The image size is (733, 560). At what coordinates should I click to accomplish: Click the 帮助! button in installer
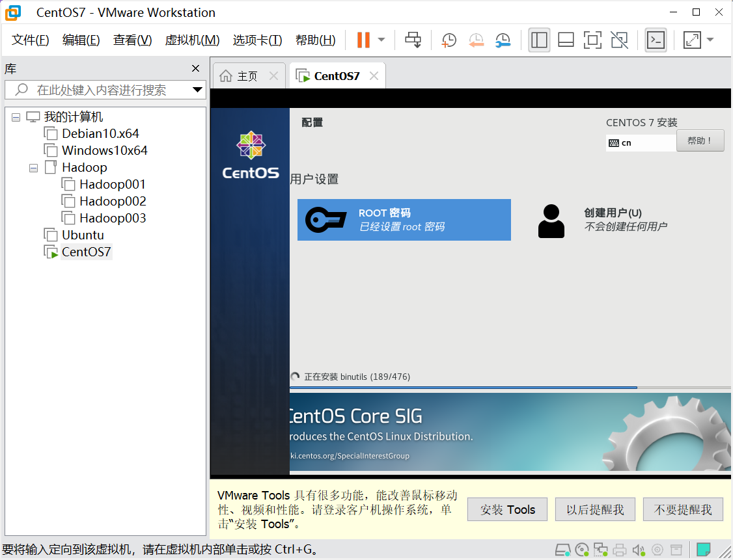(700, 141)
